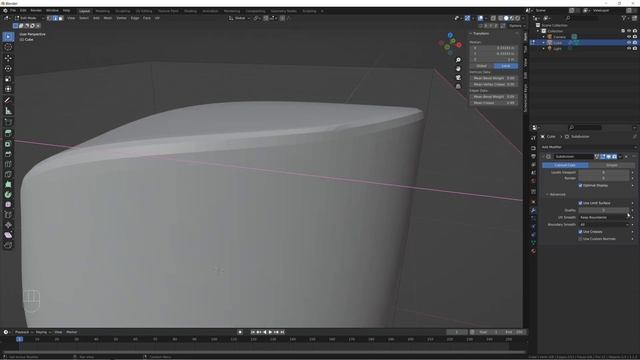Open the Render menu
Image resolution: width=640 pixels, height=360 pixels.
36,11
